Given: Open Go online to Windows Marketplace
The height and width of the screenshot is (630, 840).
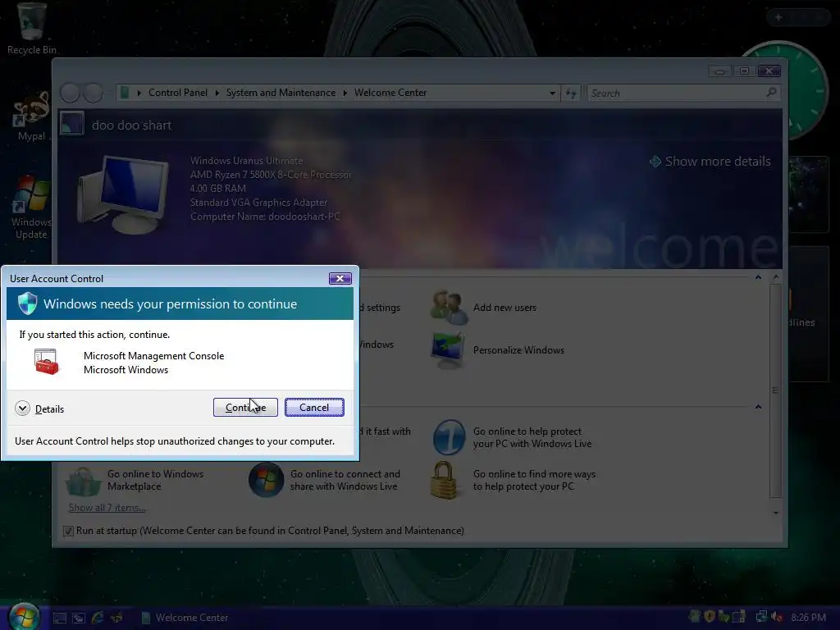Looking at the screenshot, I should (x=135, y=480).
